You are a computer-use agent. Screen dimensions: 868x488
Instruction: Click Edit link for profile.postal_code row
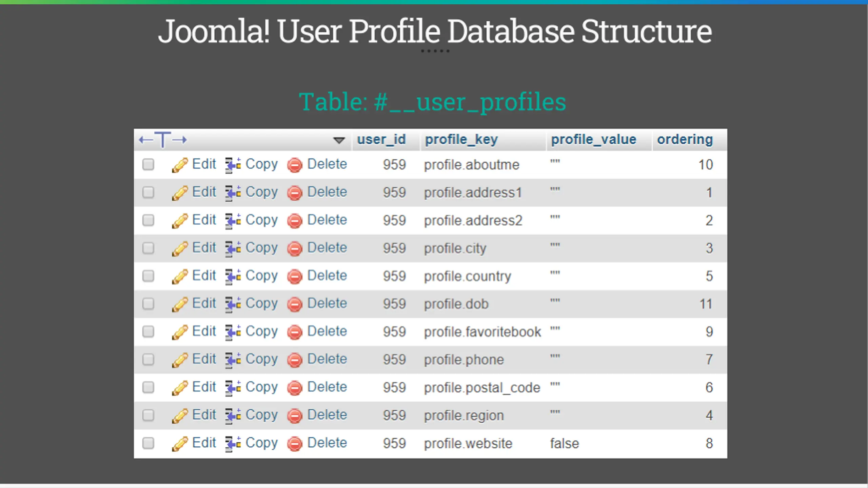tap(204, 387)
